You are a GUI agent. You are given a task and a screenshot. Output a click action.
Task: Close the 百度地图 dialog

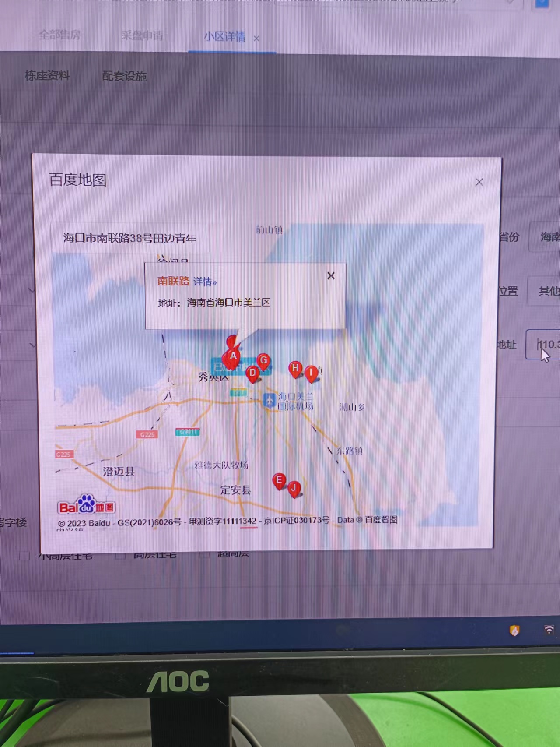point(479,182)
